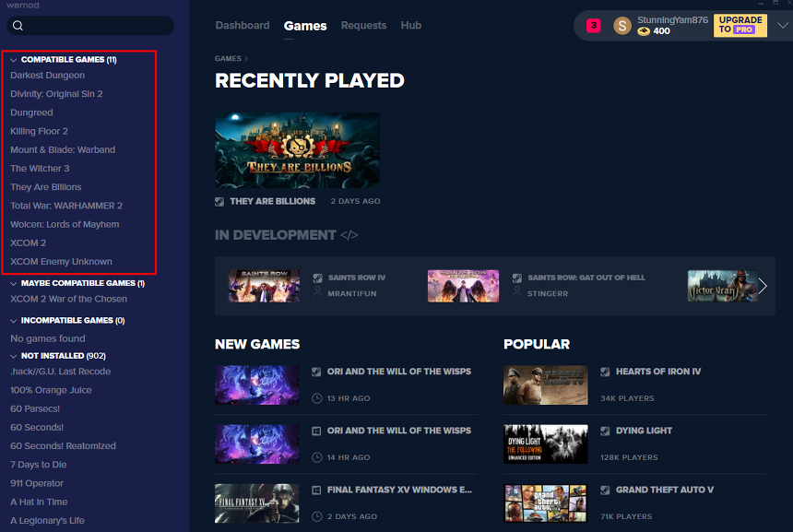Click the Saints Row: Gat Out of Hell thumbnail

463,286
